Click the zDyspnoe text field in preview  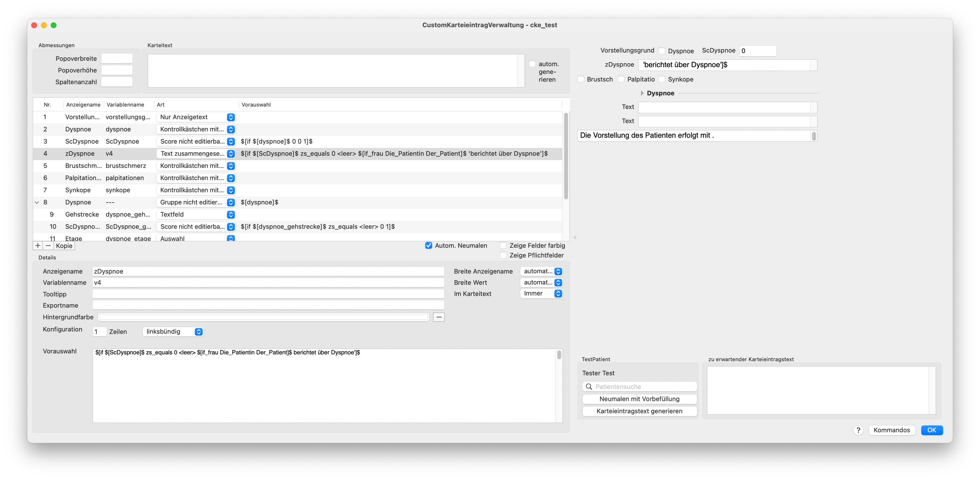(724, 65)
